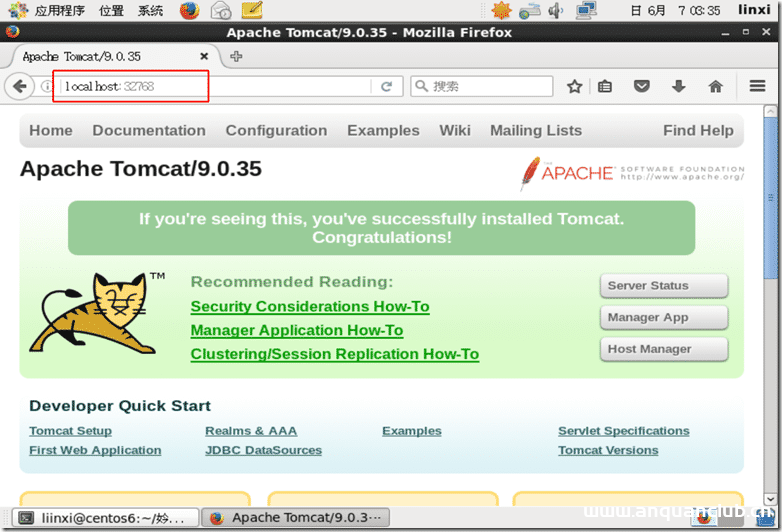782x532 pixels.
Task: Open the Find Help nav item
Action: [x=698, y=130]
